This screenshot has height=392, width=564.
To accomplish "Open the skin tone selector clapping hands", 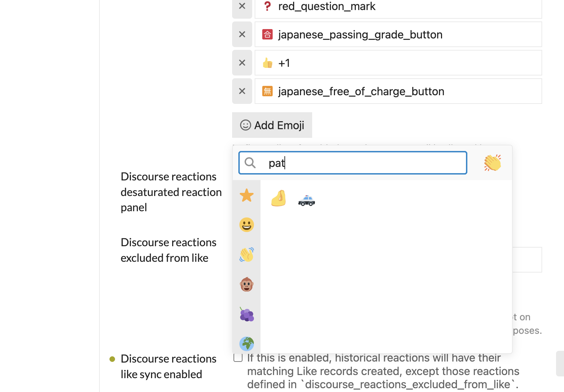I will [492, 163].
